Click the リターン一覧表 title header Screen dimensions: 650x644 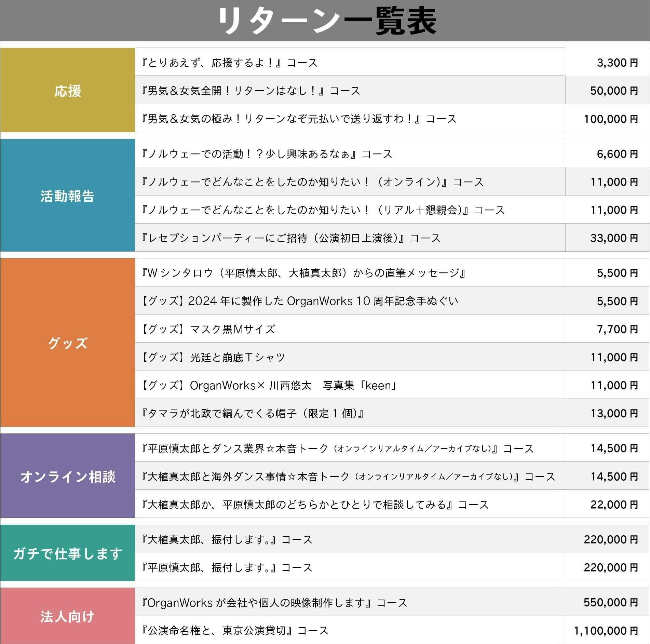coord(325,21)
